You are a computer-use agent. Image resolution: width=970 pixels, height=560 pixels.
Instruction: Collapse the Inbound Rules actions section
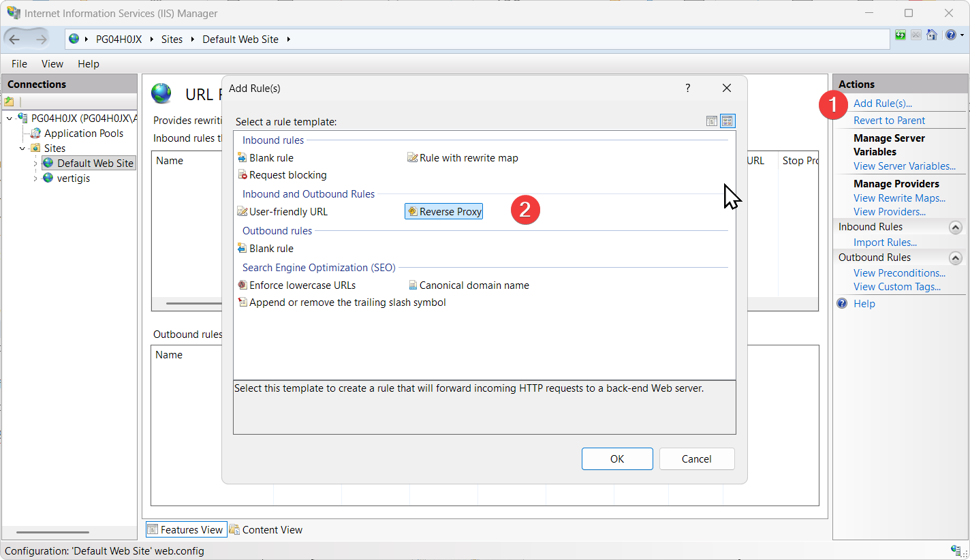[x=956, y=228]
